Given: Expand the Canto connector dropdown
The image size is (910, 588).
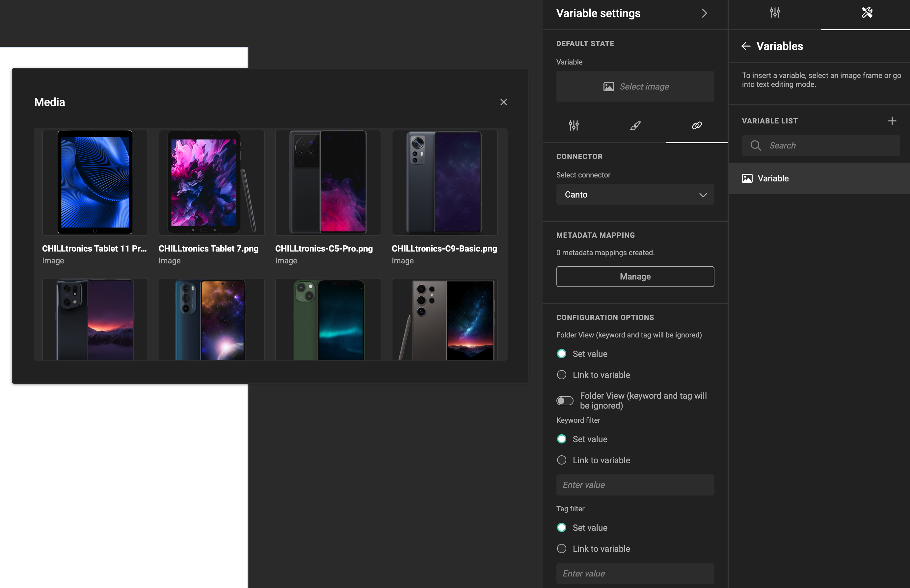Looking at the screenshot, I should click(x=635, y=194).
